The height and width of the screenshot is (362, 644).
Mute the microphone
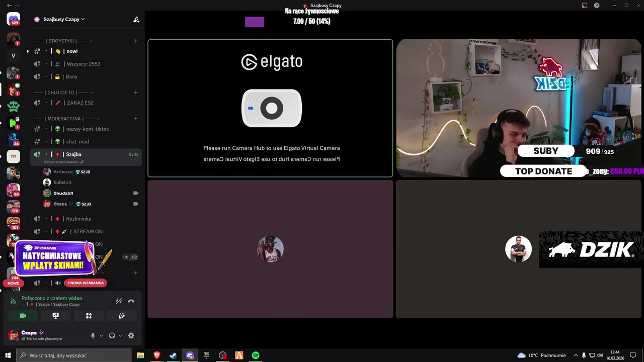(x=93, y=335)
